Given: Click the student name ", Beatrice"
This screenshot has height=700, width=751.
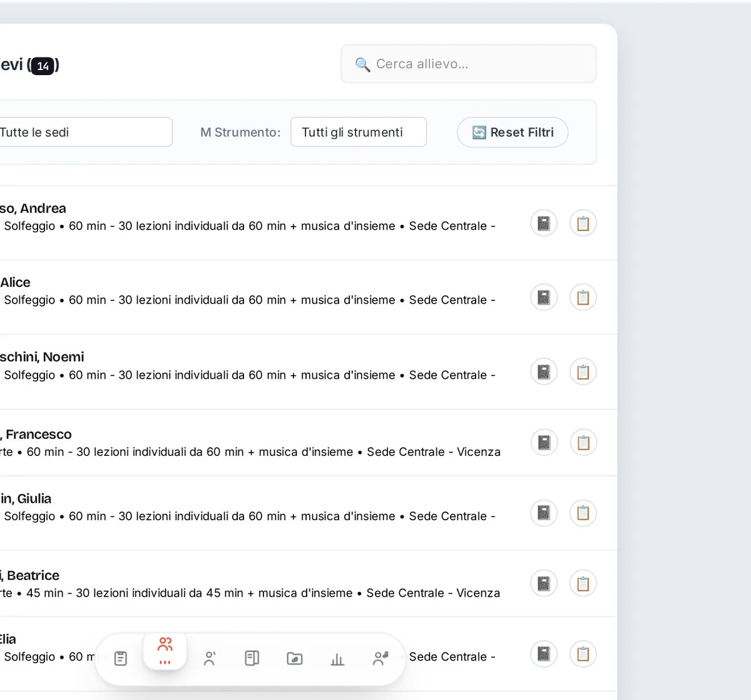Looking at the screenshot, I should coord(30,575).
